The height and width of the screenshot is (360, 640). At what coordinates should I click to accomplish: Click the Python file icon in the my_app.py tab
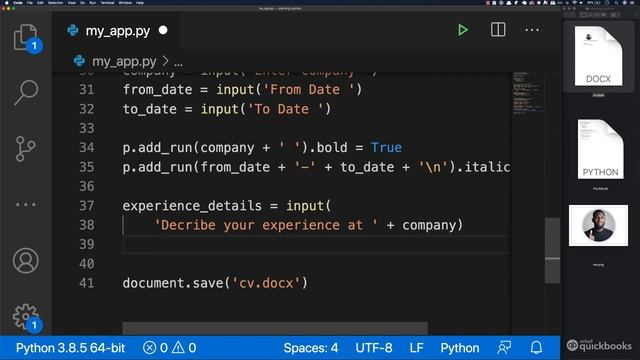(x=73, y=31)
